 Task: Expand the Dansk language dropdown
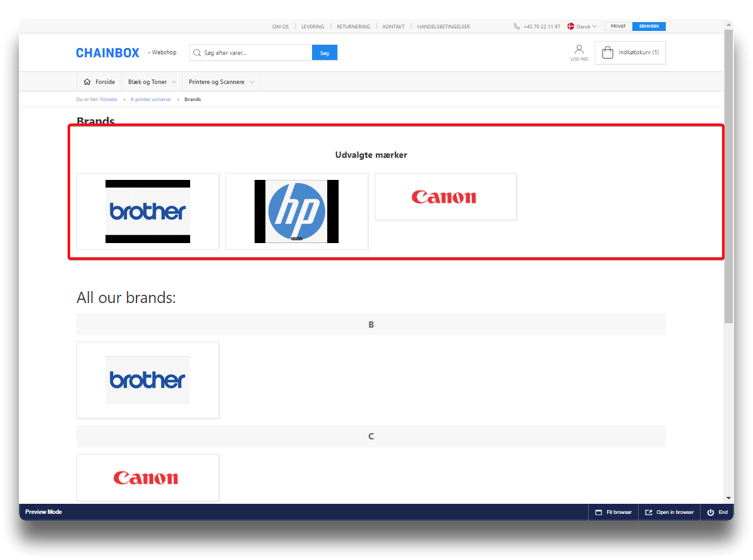(582, 27)
